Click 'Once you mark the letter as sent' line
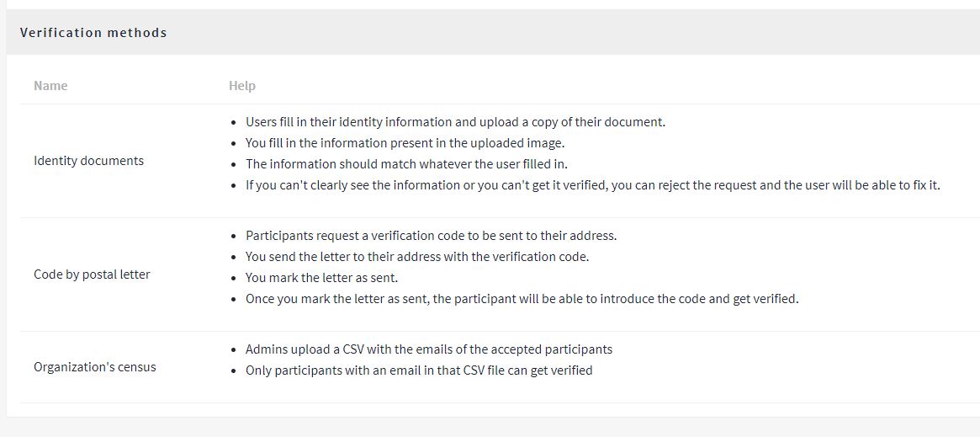Screen dimensions: 980x437 pos(522,300)
